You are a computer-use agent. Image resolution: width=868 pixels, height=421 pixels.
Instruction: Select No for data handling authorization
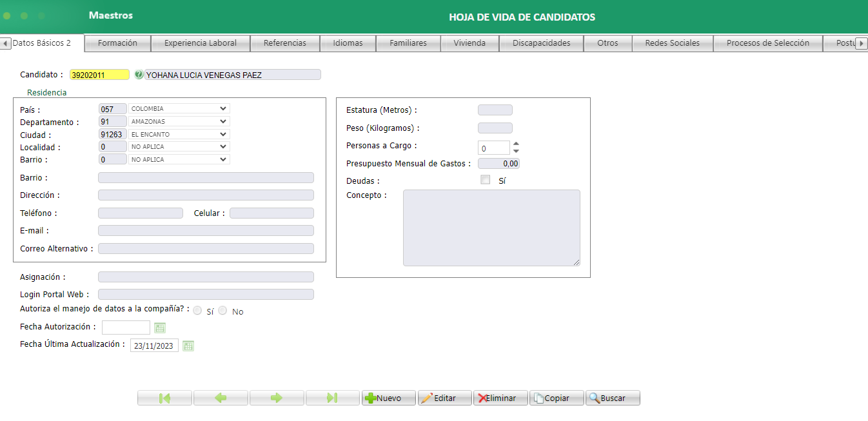click(x=222, y=310)
